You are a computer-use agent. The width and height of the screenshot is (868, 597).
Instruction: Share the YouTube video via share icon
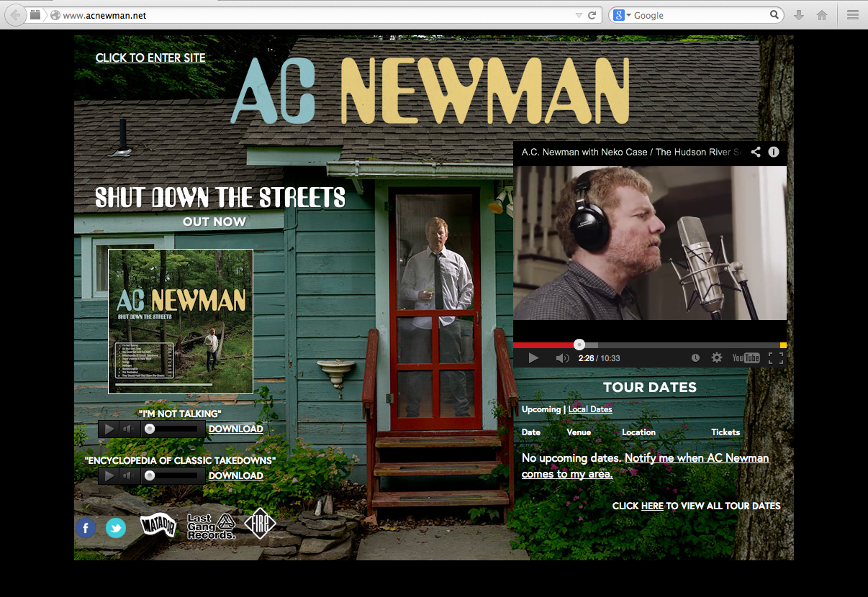point(756,152)
